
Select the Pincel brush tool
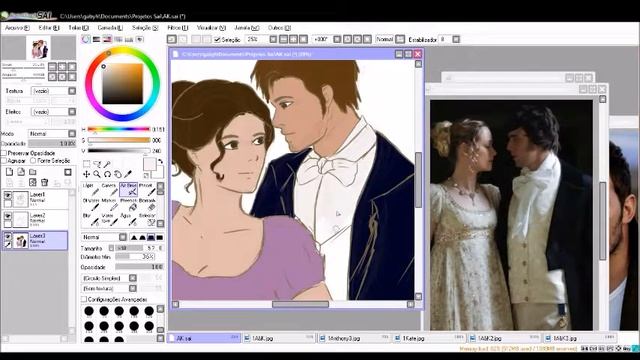[x=147, y=189]
